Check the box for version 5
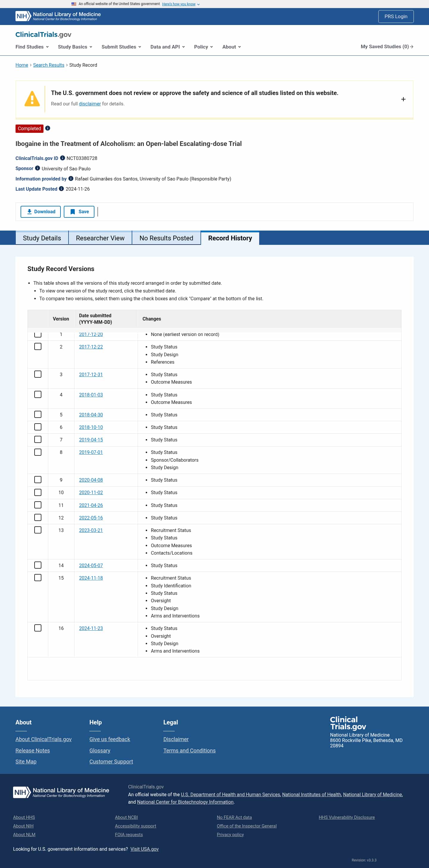This screenshot has height=868, width=429. pos(38,414)
